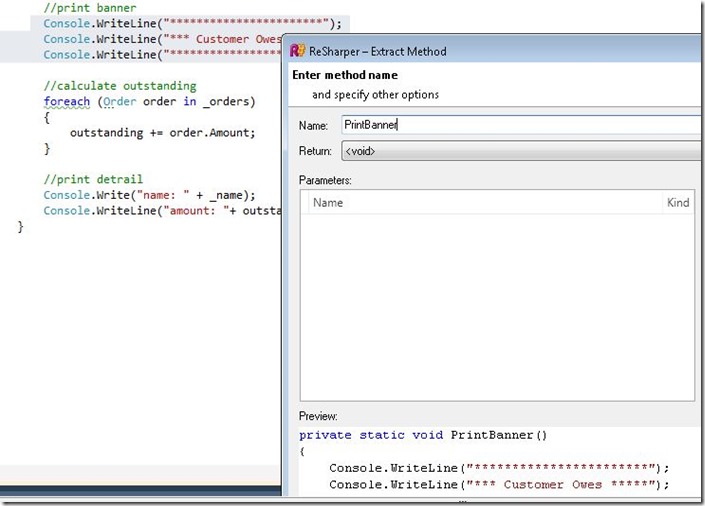Click the 'Enter method name' heading
Viewport: 705px width, 506px height.
[x=345, y=75]
